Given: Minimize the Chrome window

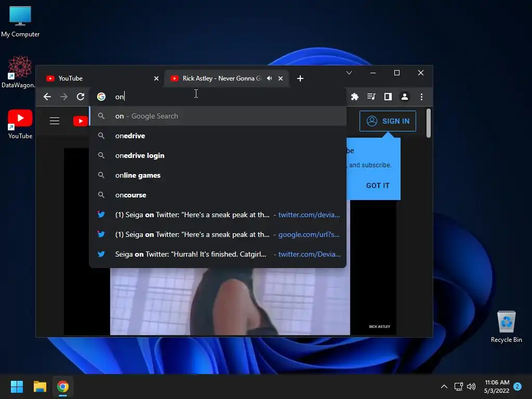Looking at the screenshot, I should point(373,73).
